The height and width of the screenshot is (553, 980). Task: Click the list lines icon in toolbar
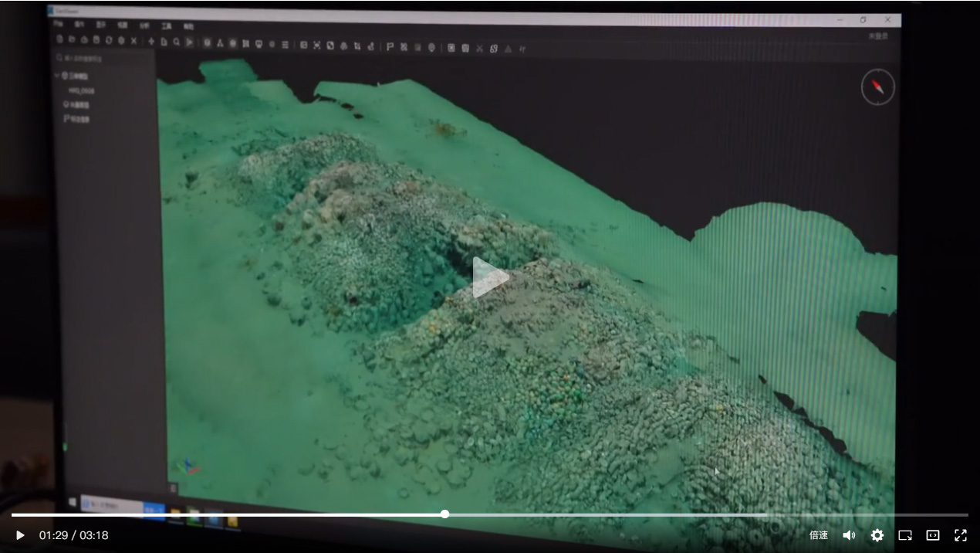[285, 45]
